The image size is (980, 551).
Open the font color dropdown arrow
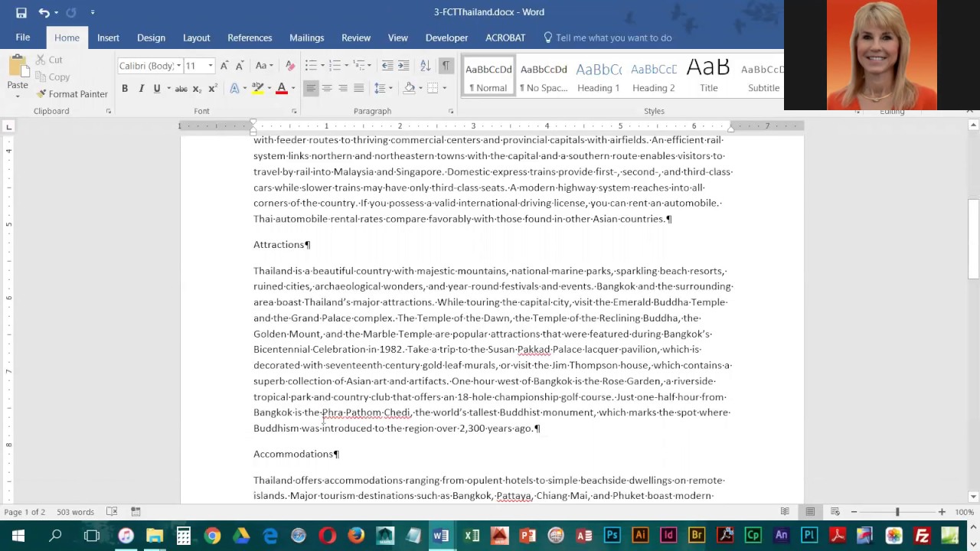click(293, 89)
